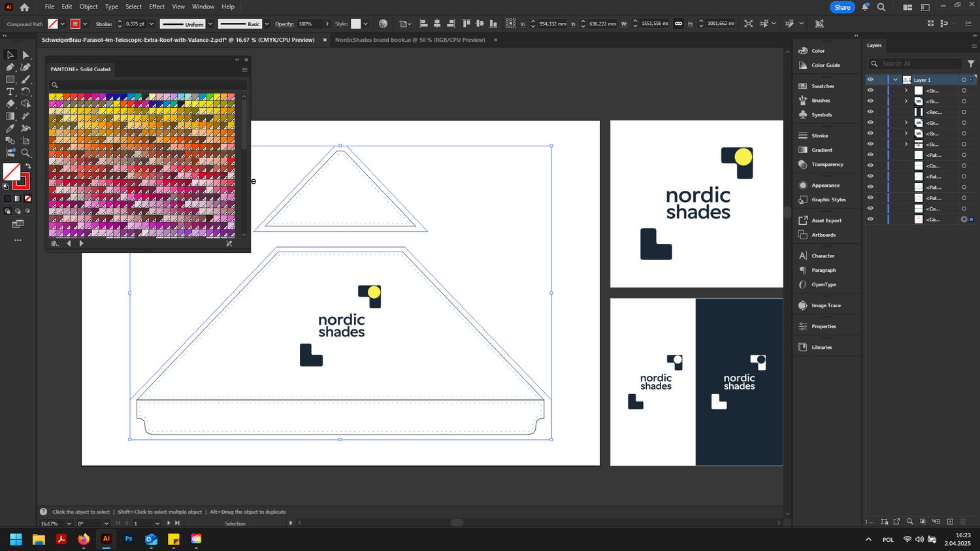The height and width of the screenshot is (551, 980).
Task: Open the stroke weight dropdown
Action: pos(152,24)
